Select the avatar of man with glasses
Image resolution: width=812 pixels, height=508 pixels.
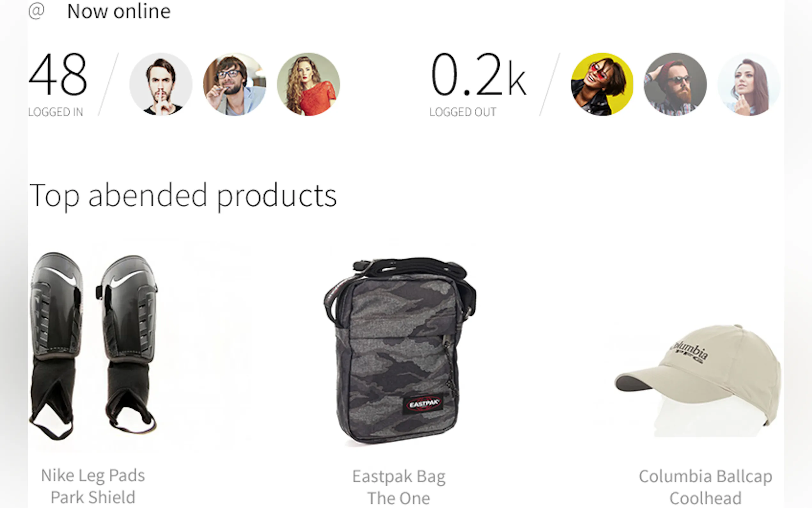tap(235, 84)
